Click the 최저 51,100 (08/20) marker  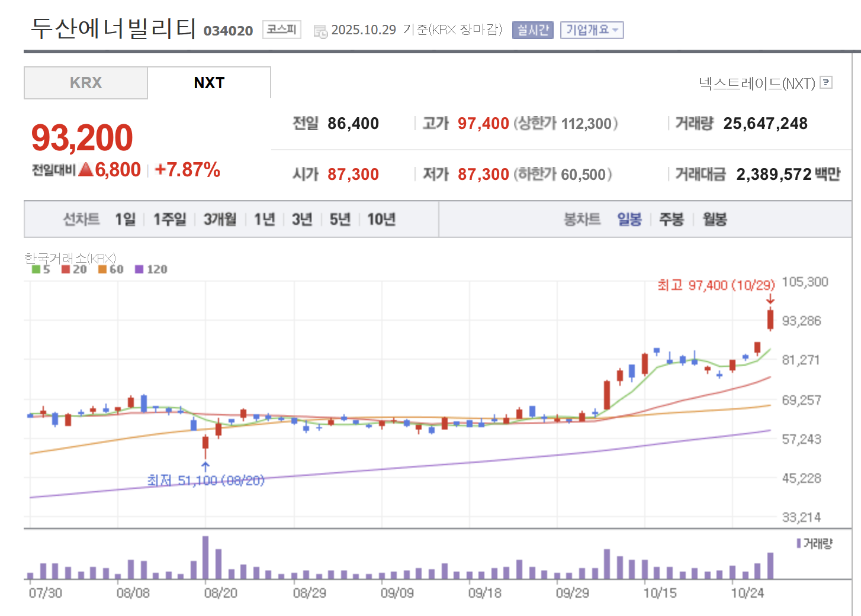(x=205, y=480)
